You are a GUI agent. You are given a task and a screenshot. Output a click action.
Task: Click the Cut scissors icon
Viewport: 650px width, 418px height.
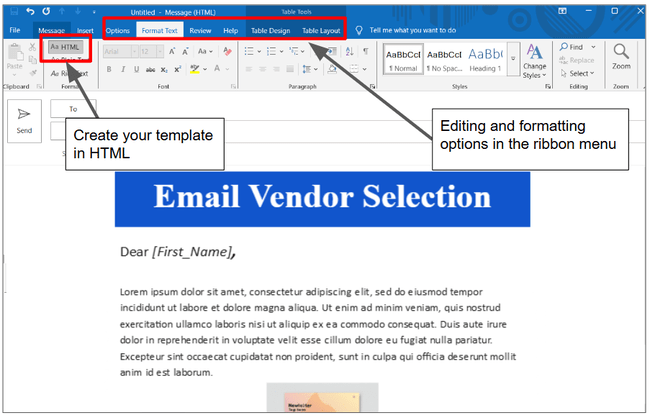[x=32, y=47]
